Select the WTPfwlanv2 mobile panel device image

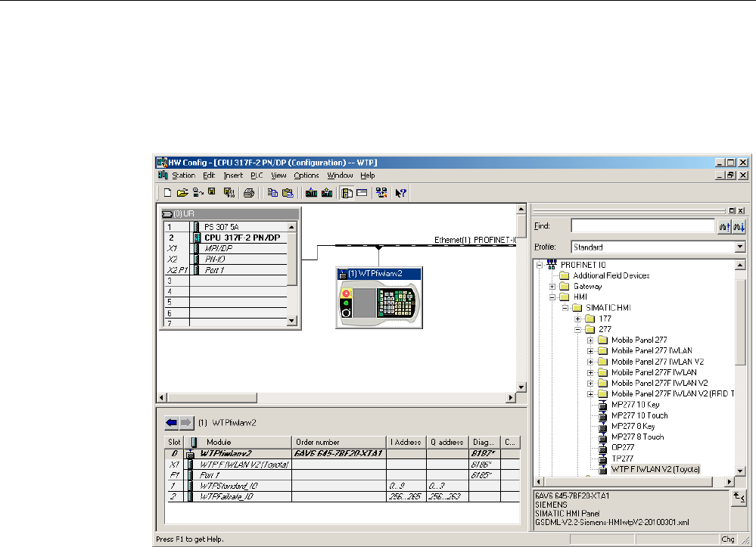click(x=379, y=303)
